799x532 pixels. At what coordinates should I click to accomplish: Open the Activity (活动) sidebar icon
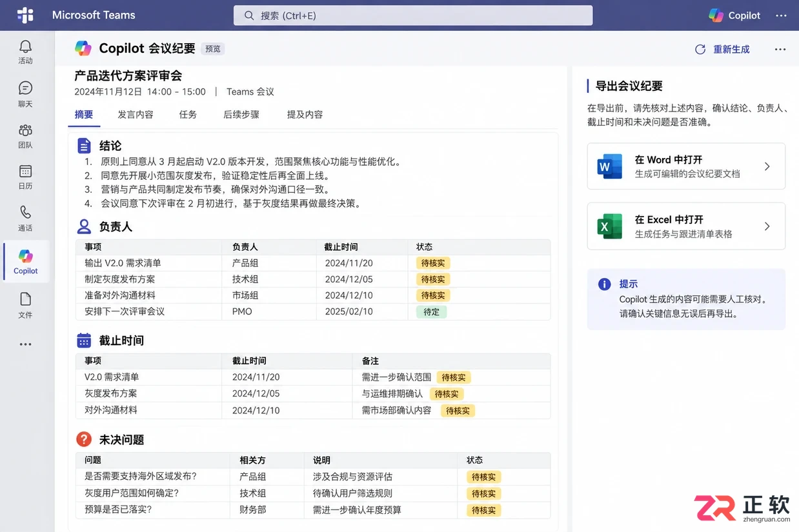tap(25, 52)
